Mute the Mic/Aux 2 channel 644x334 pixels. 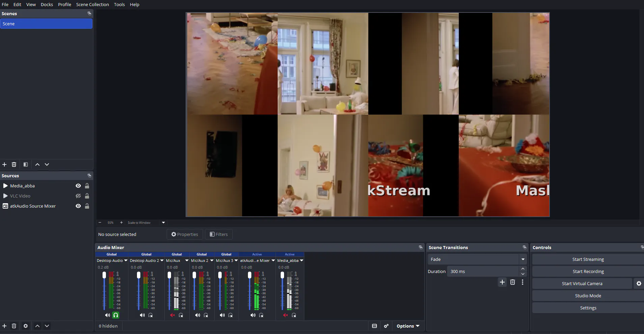pyautogui.click(x=197, y=315)
